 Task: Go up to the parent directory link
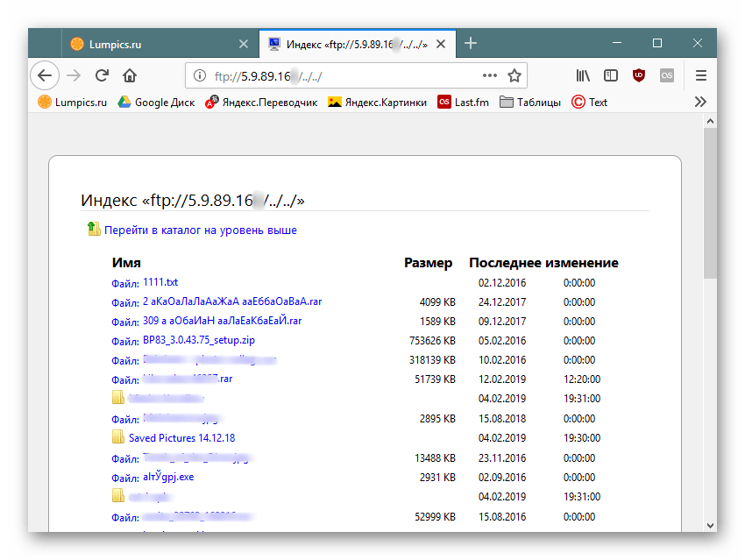(200, 230)
